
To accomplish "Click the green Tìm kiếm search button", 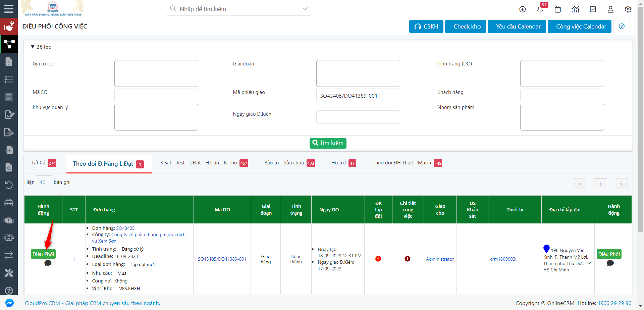I will (328, 143).
